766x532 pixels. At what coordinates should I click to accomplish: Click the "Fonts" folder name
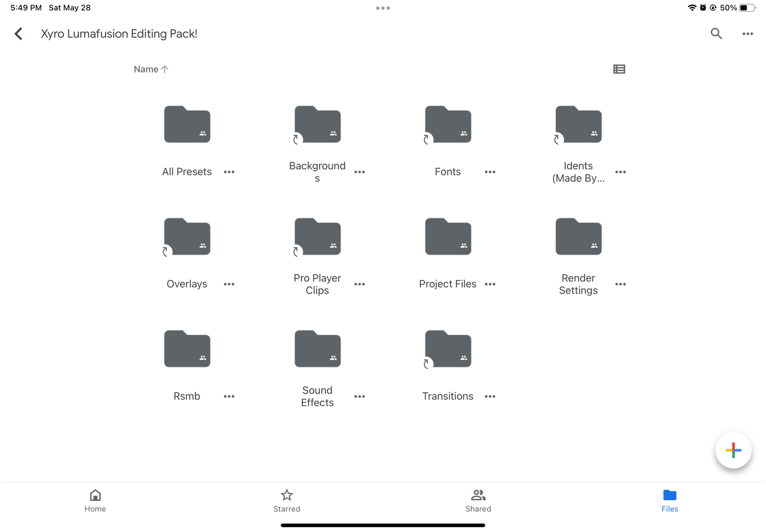pyautogui.click(x=448, y=172)
